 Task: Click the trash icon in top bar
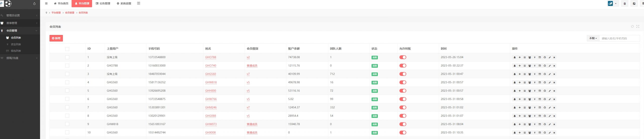[625, 4]
